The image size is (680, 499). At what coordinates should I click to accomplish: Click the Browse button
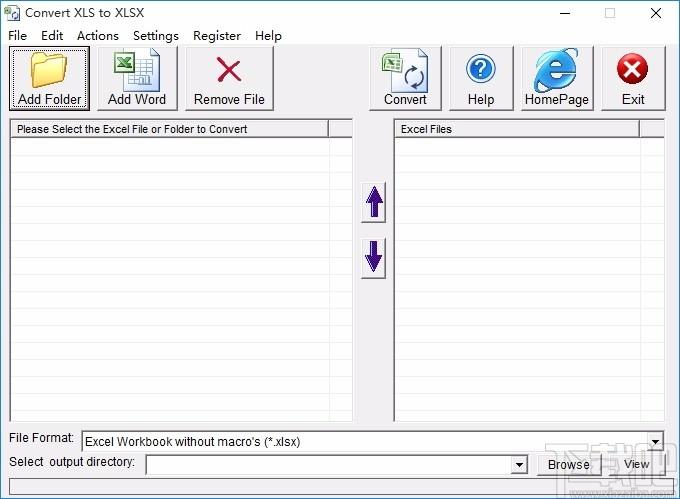tap(569, 465)
